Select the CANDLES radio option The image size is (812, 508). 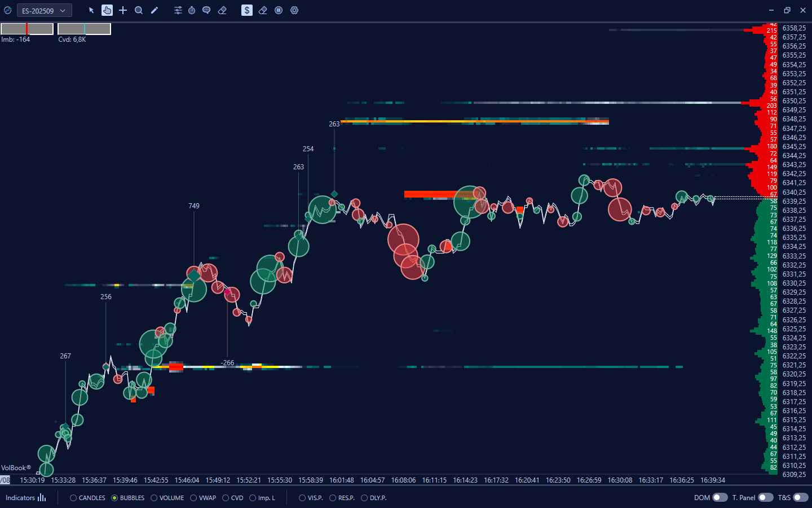point(73,498)
